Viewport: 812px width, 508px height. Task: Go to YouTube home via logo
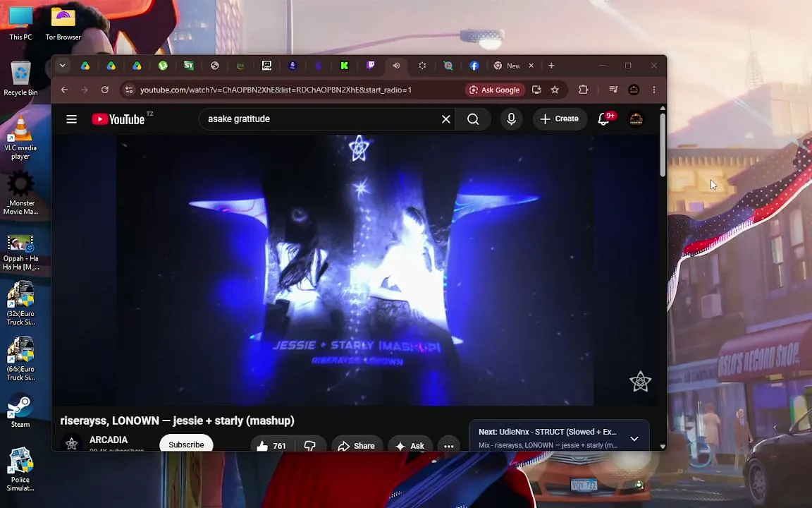pyautogui.click(x=118, y=119)
